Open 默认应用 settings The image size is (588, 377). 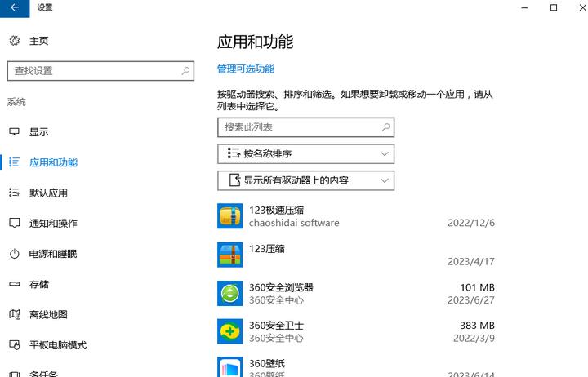(49, 193)
